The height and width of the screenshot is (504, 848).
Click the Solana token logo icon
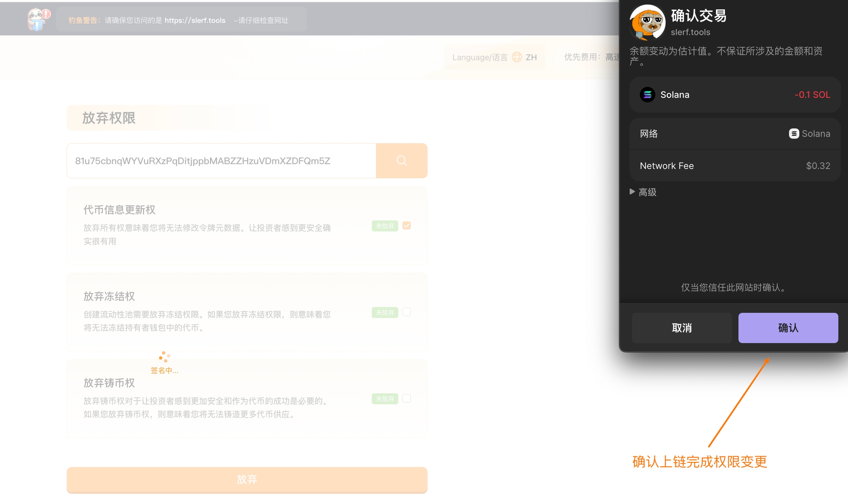[x=647, y=95]
